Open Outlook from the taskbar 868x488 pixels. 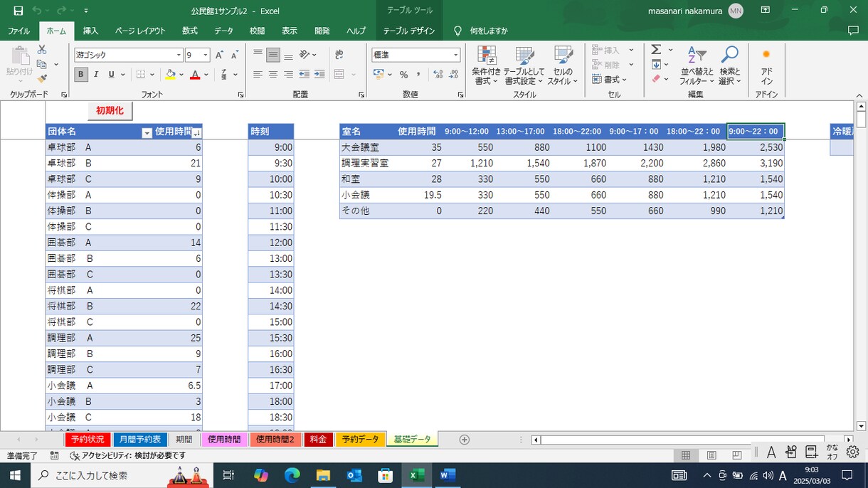[354, 475]
